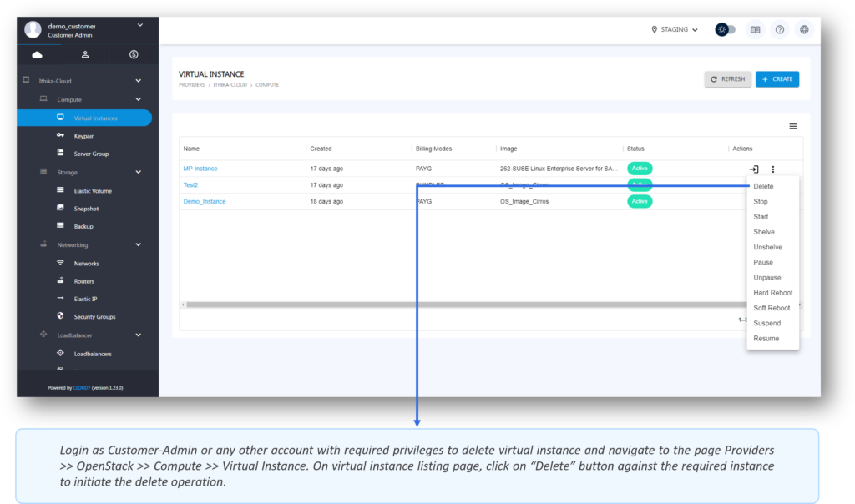Select Virtual Instances in sidebar
Screen dimensions: 855x504
coord(84,118)
